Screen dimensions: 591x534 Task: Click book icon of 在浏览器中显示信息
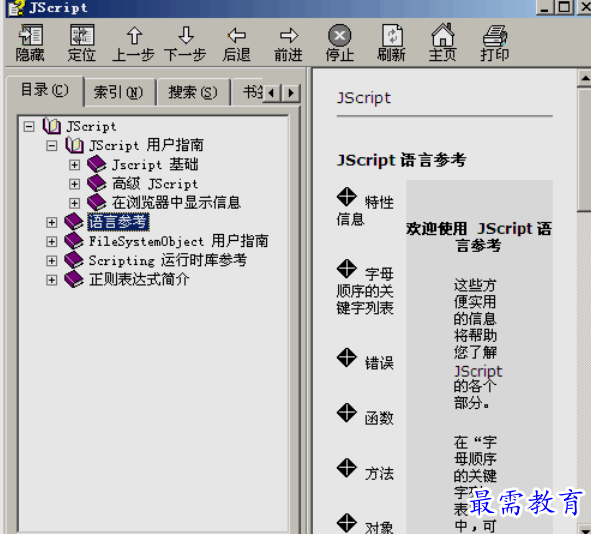pos(97,203)
